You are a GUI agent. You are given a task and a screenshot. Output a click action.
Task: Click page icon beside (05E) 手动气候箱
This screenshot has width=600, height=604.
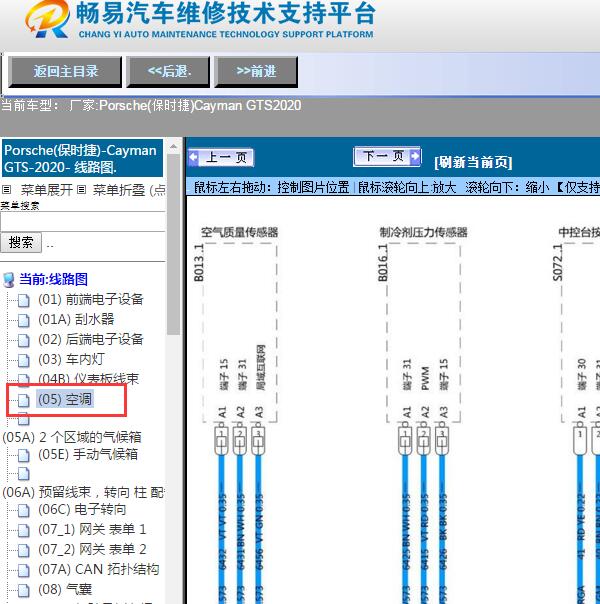click(23, 456)
